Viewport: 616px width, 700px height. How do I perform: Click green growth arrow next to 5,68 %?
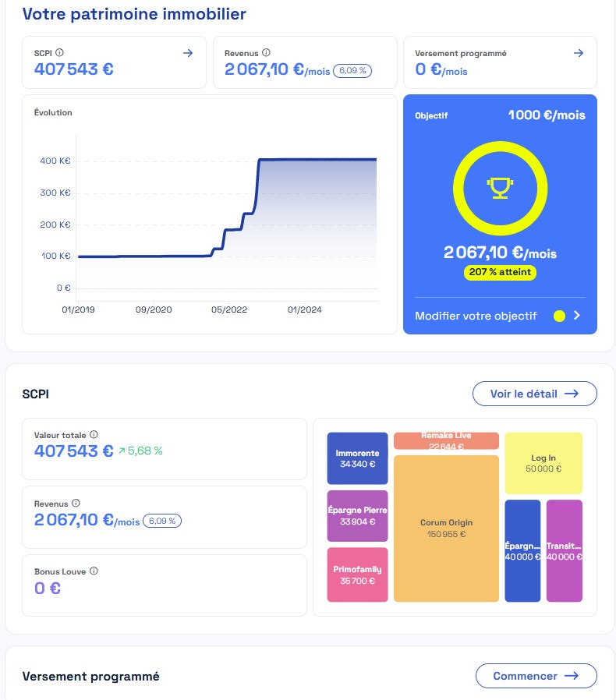pyautogui.click(x=122, y=451)
